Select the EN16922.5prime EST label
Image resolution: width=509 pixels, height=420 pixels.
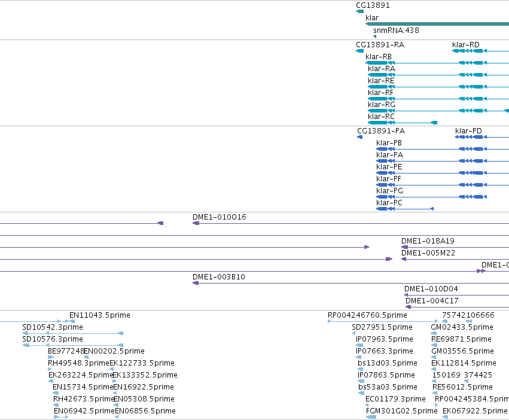(144, 387)
